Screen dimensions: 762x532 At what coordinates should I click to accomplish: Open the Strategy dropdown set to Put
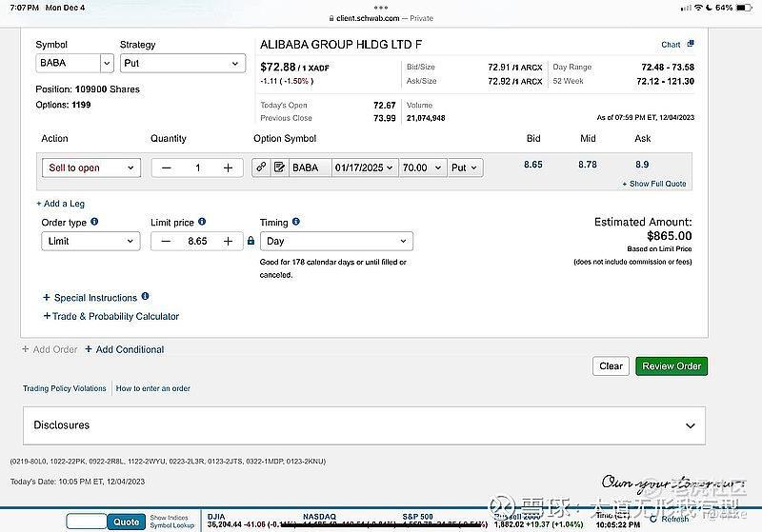(x=182, y=63)
